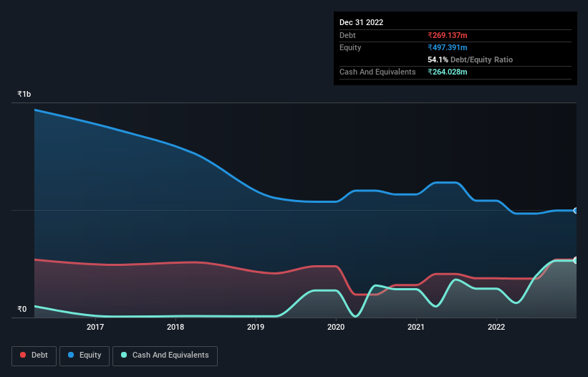Click the Equity value ₹497.391m
The image size is (588, 377).
click(x=448, y=47)
